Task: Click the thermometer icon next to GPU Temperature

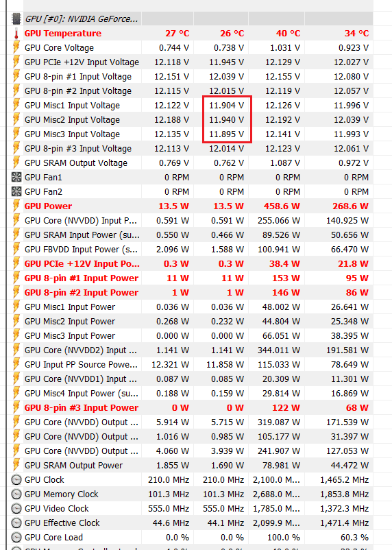Action: click(16, 34)
